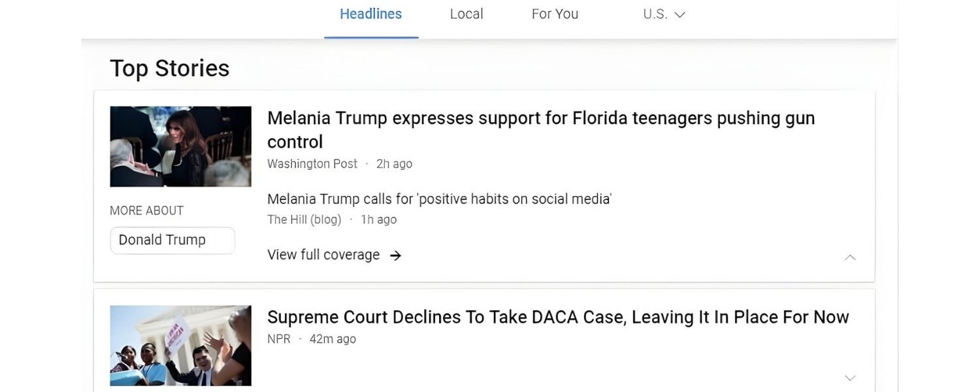Visit The Hill (blog) source link

[304, 220]
